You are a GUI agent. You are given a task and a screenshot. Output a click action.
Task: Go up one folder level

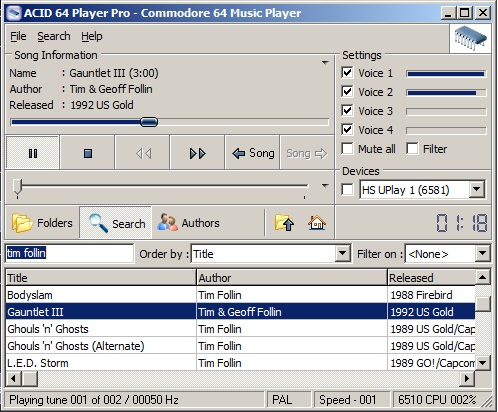click(x=284, y=223)
